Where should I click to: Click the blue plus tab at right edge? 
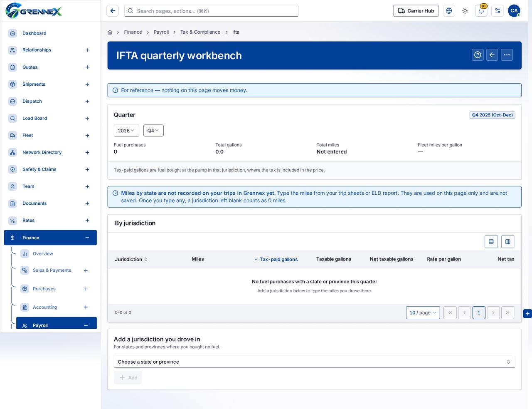(x=527, y=314)
